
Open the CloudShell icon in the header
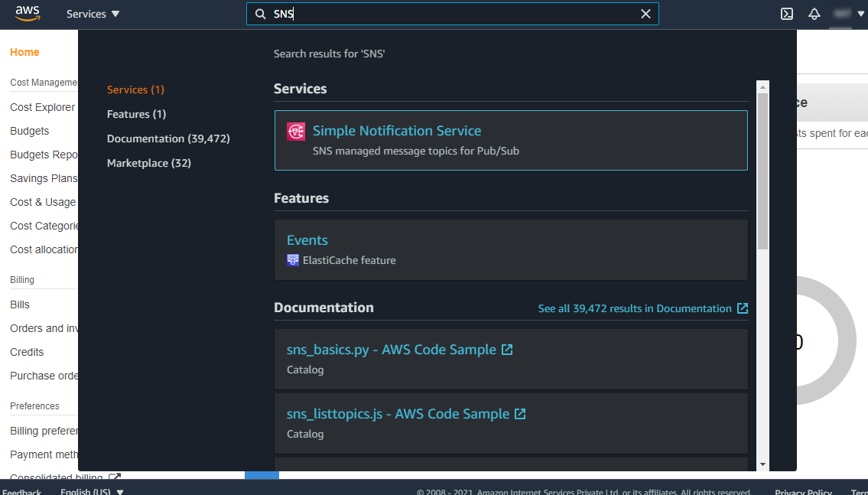coord(787,14)
